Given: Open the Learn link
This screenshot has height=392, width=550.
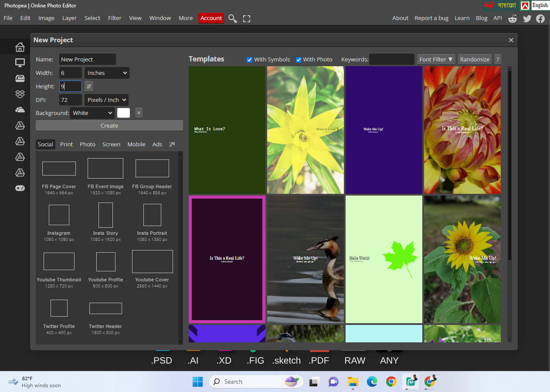Looking at the screenshot, I should (462, 18).
